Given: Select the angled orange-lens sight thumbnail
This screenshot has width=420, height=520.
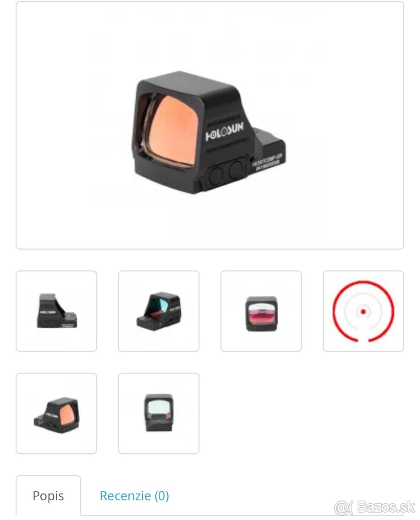Looking at the screenshot, I should coord(56,413).
